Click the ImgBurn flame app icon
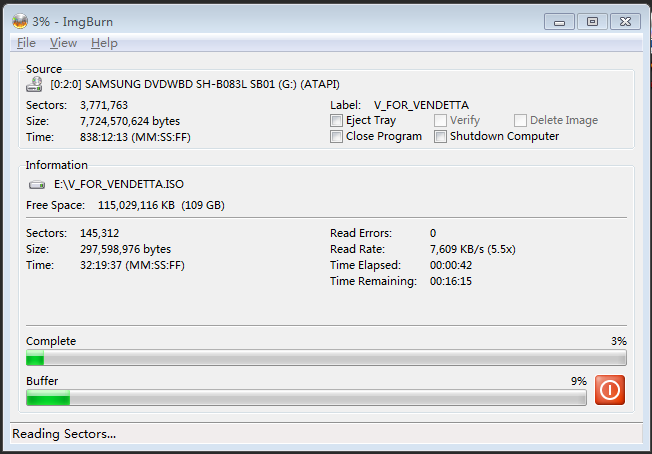The height and width of the screenshot is (454, 652). pyautogui.click(x=20, y=21)
